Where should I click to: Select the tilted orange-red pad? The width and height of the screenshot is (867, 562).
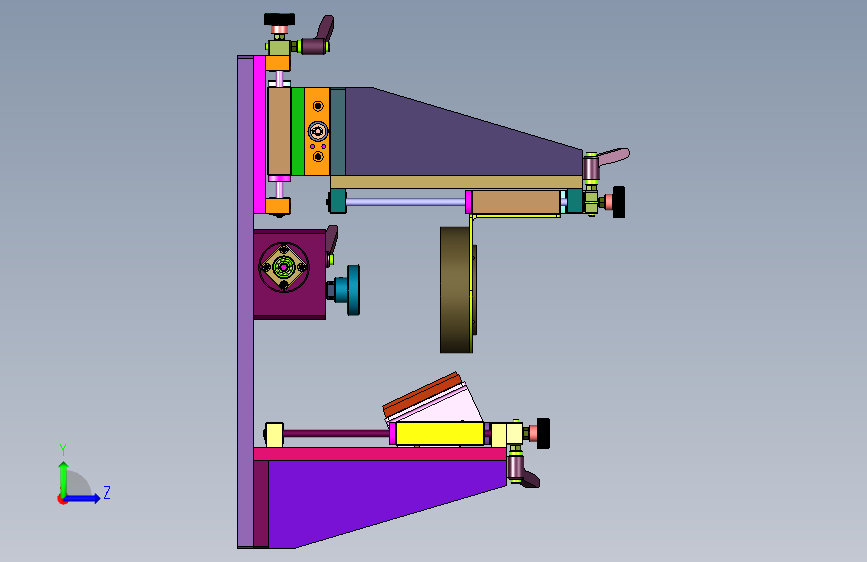point(423,395)
